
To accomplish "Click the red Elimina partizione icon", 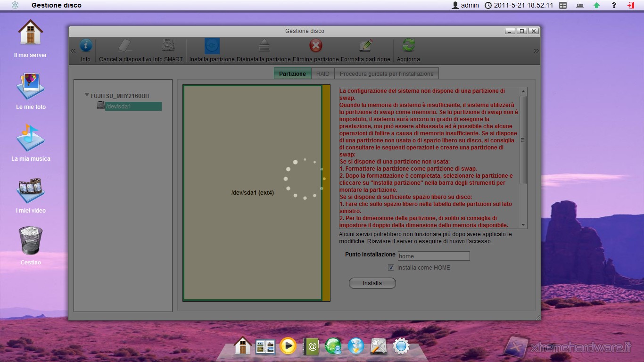I will pos(315,46).
